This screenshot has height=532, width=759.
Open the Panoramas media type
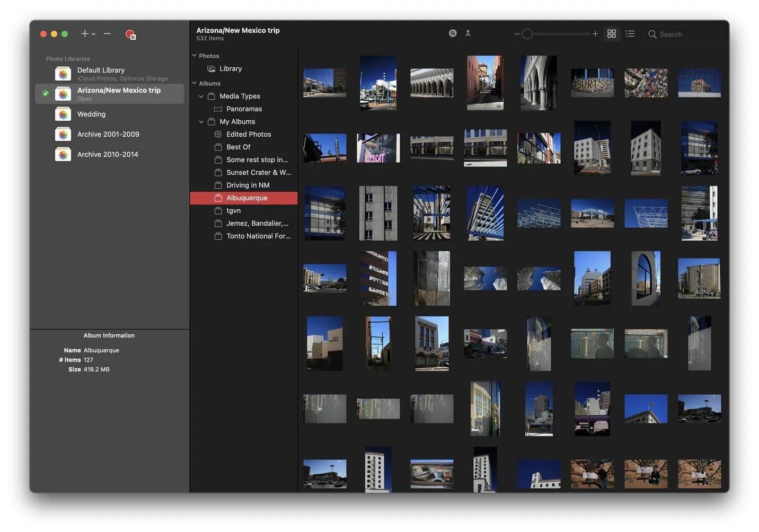[x=244, y=109]
